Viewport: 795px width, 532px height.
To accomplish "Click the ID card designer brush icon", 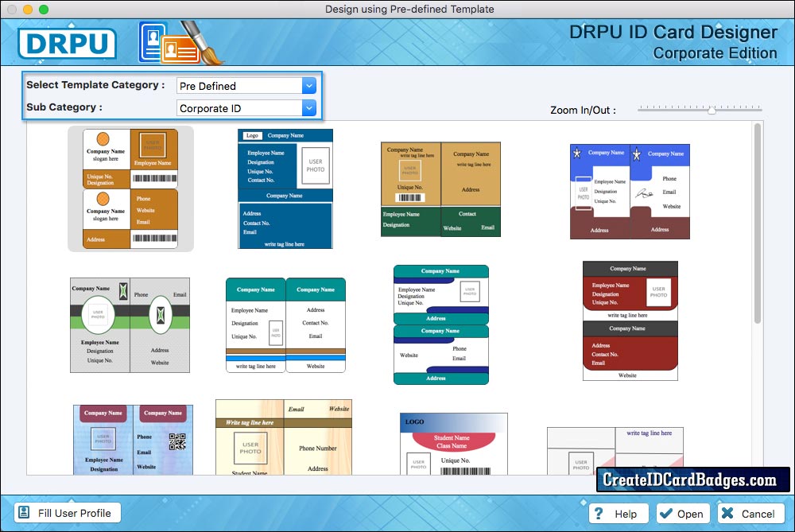I will coord(180,43).
